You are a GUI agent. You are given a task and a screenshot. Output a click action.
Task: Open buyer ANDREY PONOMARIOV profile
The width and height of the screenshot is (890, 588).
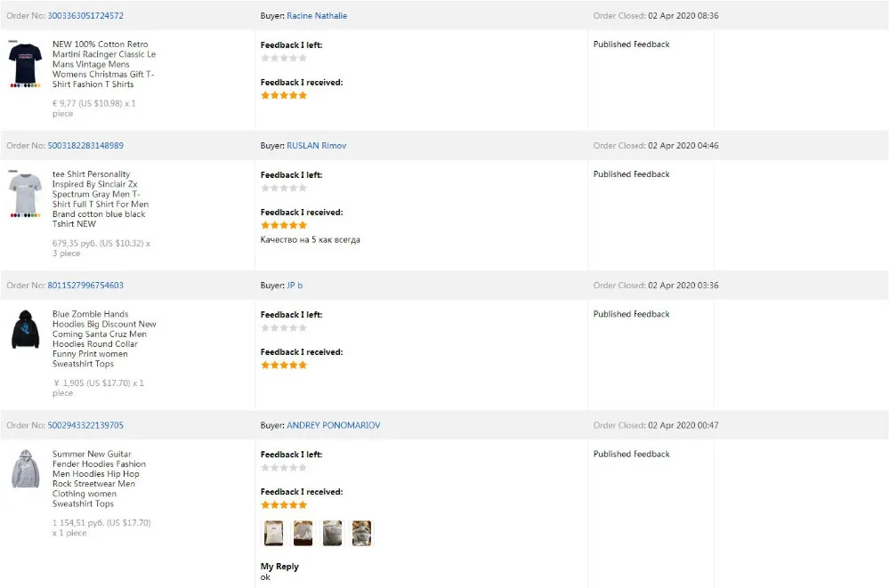pos(333,425)
